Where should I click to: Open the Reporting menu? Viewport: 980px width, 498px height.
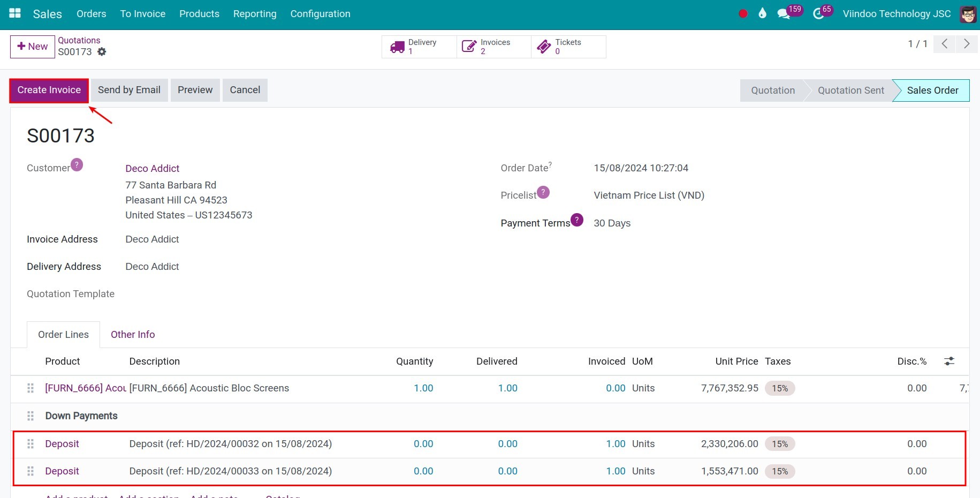coord(255,14)
